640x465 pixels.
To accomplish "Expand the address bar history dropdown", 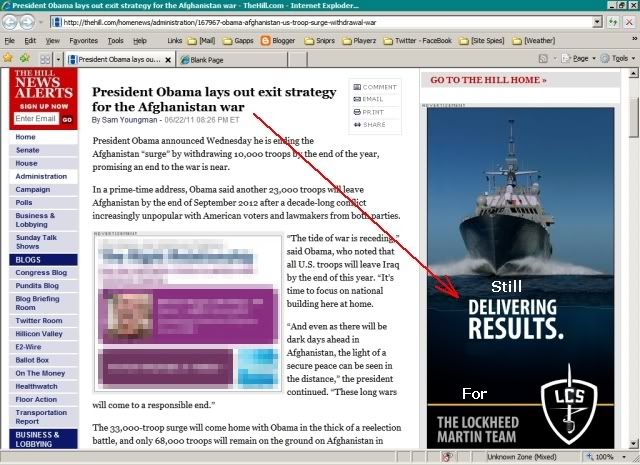I will point(597,22).
